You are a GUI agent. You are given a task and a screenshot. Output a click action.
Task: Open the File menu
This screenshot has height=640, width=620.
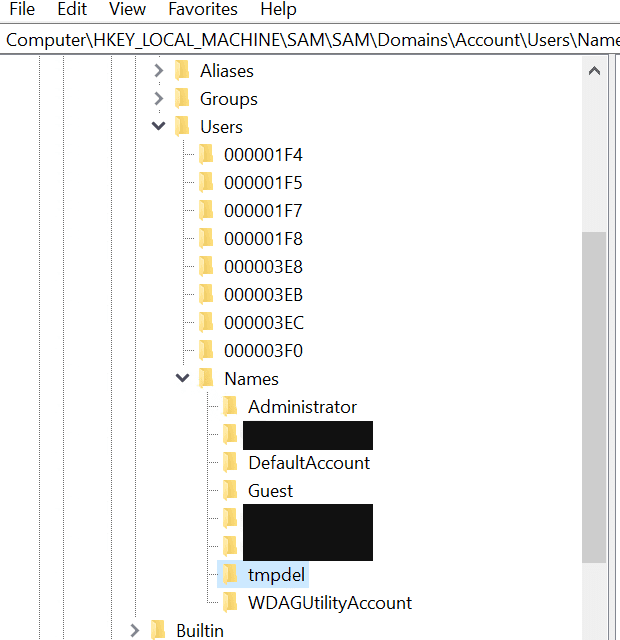tap(22, 9)
